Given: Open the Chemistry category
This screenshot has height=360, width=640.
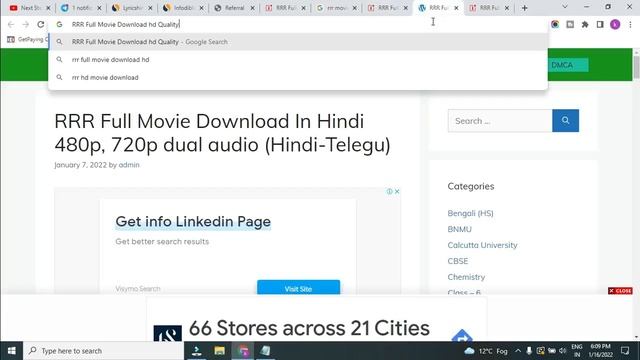Looking at the screenshot, I should pos(466,277).
